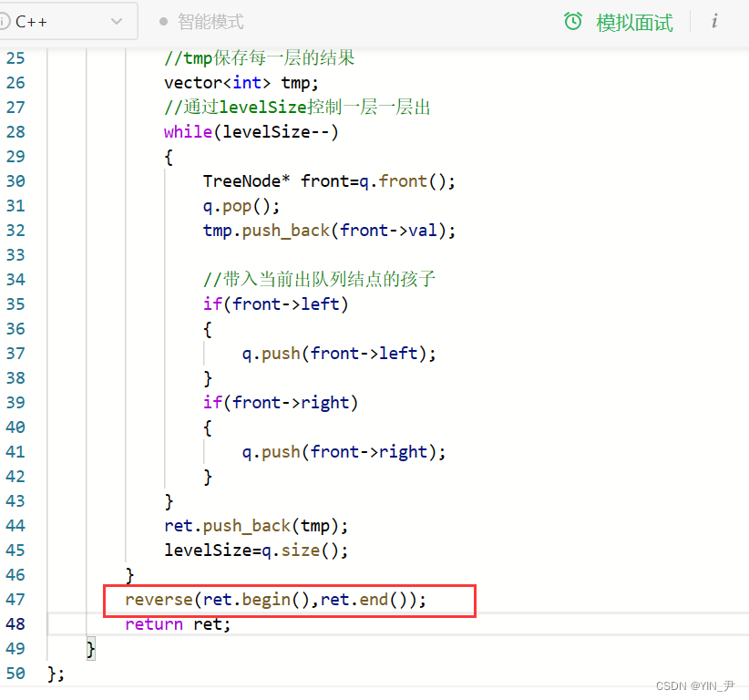The image size is (749, 700).
Task: Select line number 25
Action: click(15, 58)
